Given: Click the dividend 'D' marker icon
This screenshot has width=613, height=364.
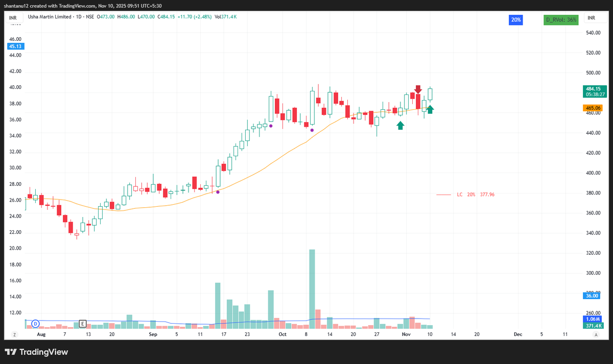Looking at the screenshot, I should [36, 324].
